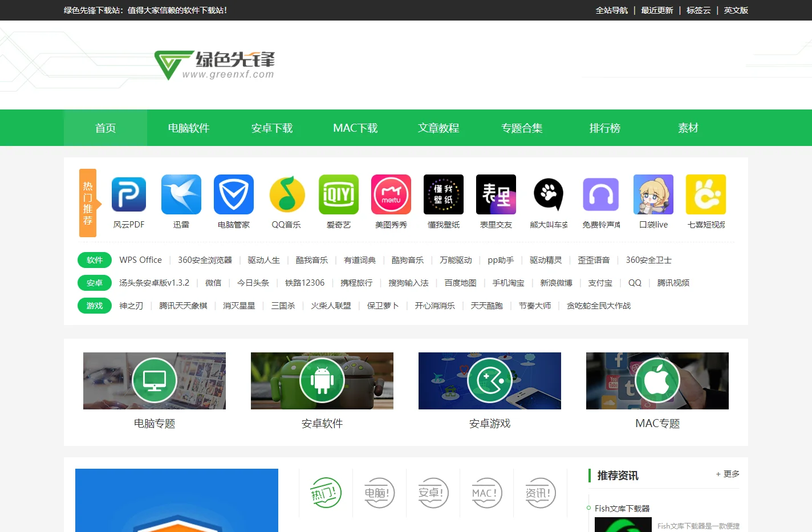The height and width of the screenshot is (532, 812).
Task: Switch to 英文版 in the top bar
Action: (x=736, y=10)
